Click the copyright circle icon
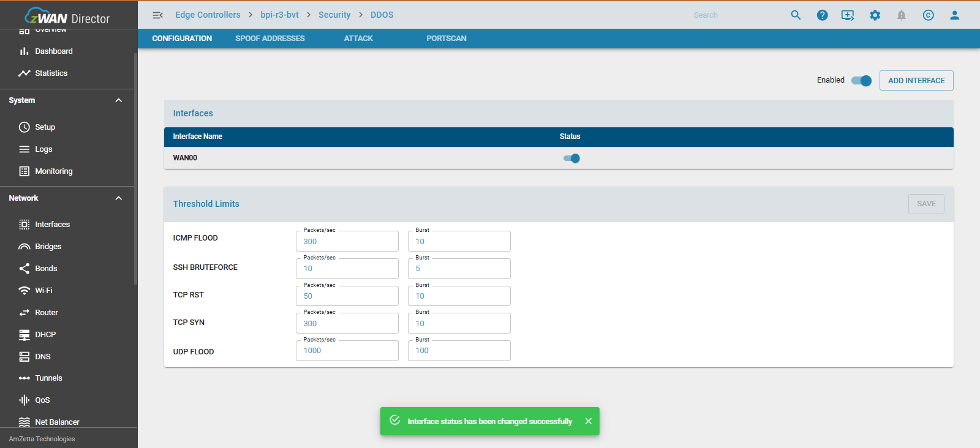Image resolution: width=980 pixels, height=448 pixels. (x=928, y=15)
